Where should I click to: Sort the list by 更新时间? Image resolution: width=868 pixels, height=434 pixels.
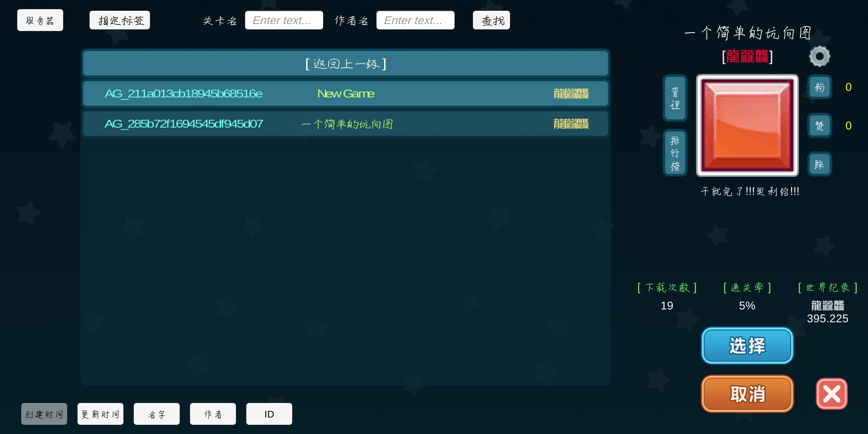(x=100, y=414)
